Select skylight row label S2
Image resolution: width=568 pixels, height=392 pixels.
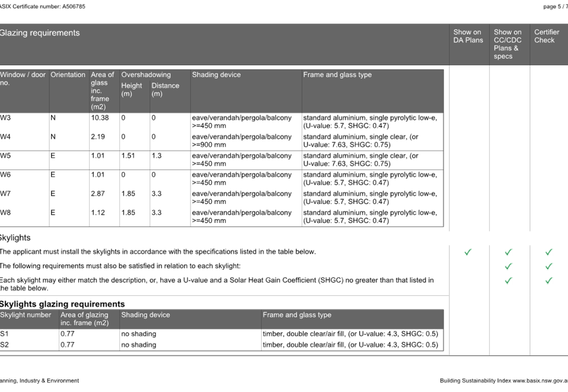pyautogui.click(x=4, y=345)
